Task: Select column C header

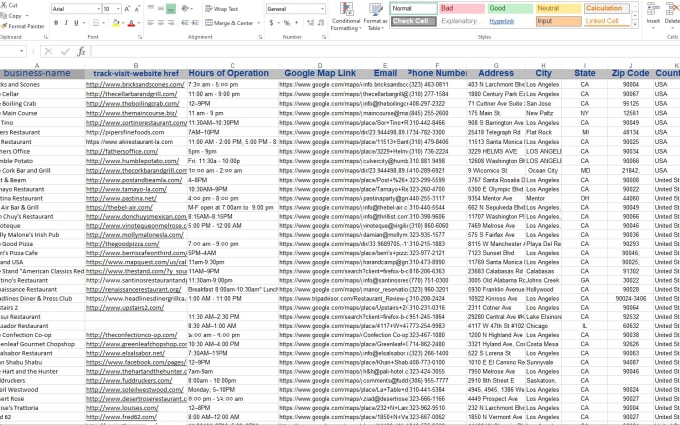Action: [232, 66]
